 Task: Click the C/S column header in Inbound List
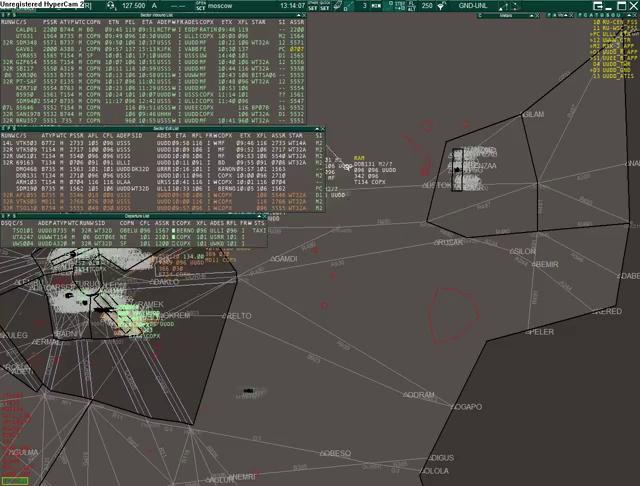pos(21,22)
